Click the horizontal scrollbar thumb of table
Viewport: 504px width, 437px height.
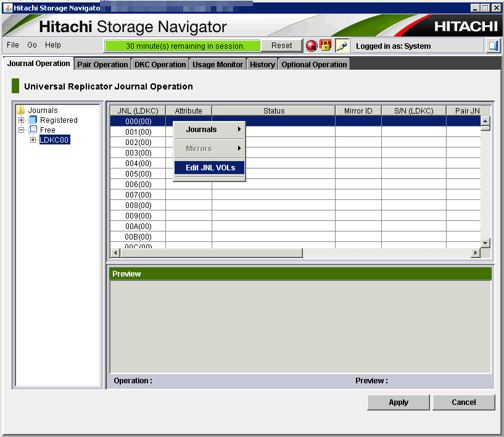click(211, 253)
